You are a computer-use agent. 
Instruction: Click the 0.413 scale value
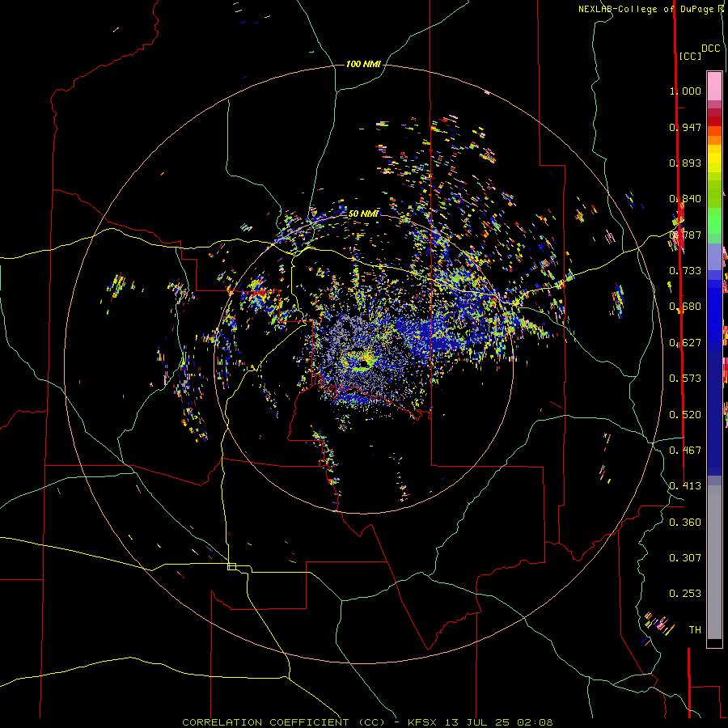685,486
